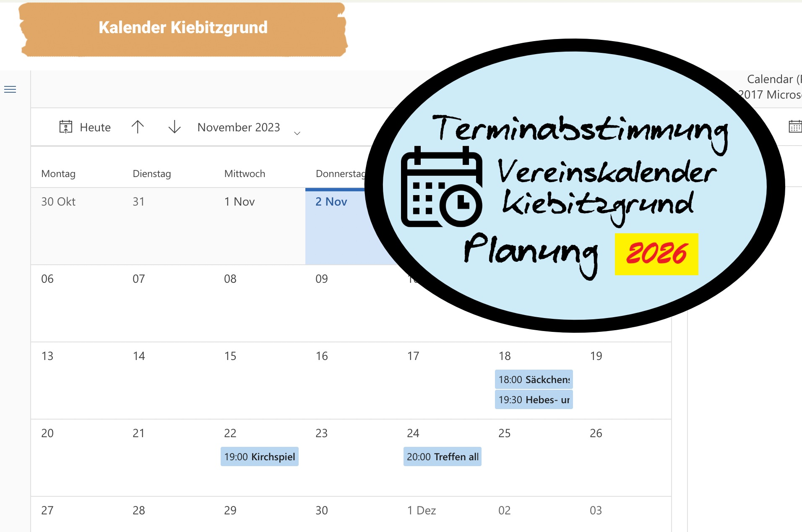Click the Heute button
The width and height of the screenshot is (802, 532).
(95, 127)
